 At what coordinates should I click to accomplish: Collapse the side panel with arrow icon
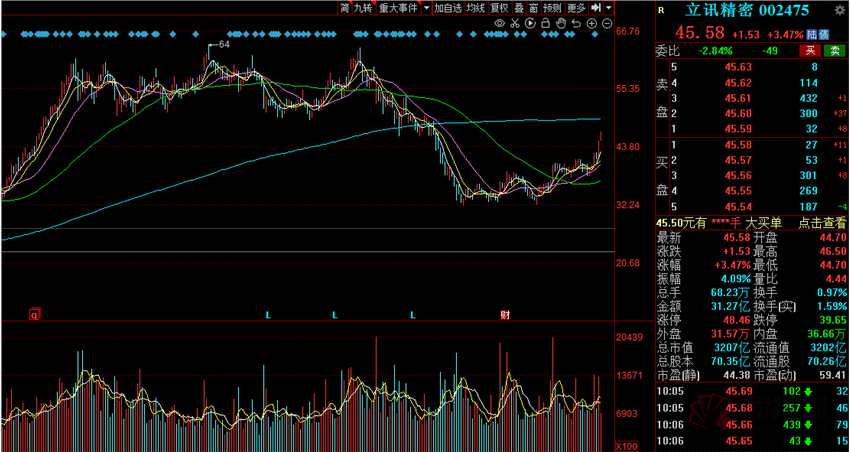coord(596,8)
